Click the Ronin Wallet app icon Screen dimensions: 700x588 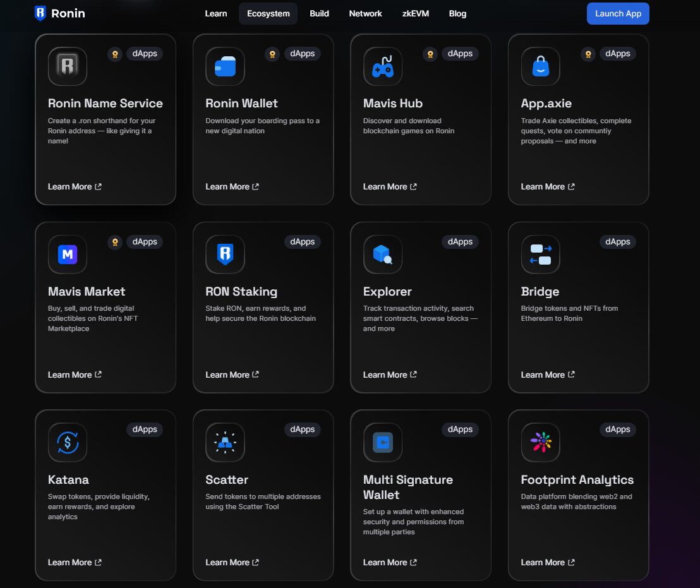pos(225,66)
